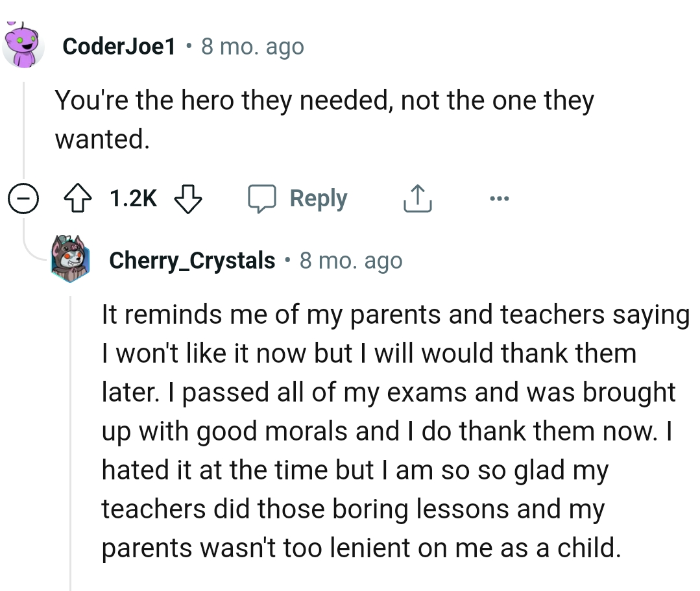
Task: Click the Reply button
Action: (x=318, y=199)
